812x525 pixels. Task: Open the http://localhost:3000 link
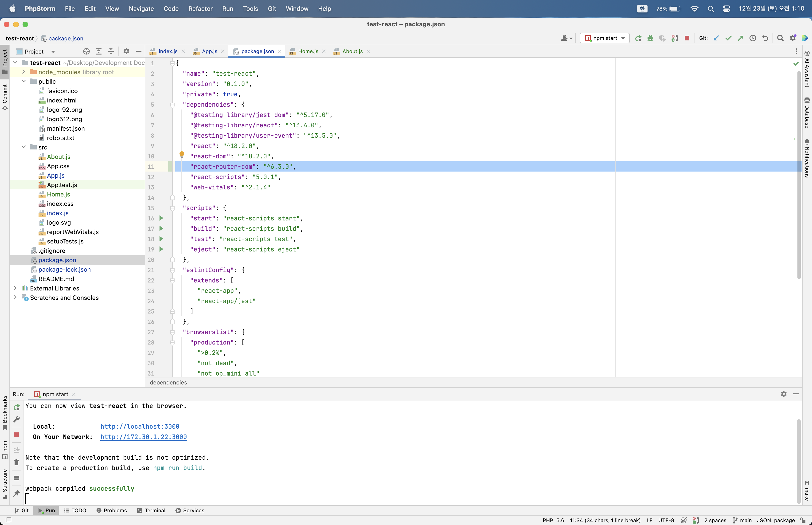tap(140, 427)
